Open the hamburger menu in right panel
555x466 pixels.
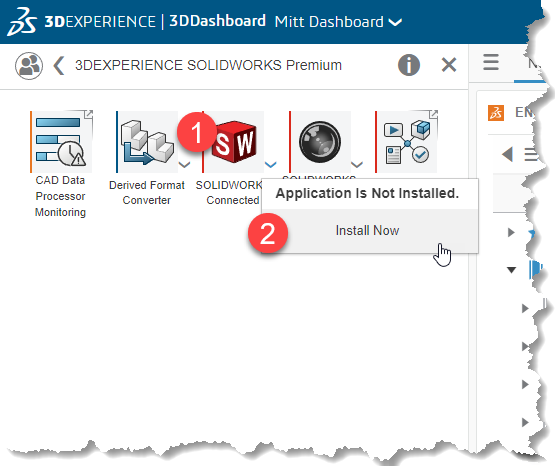491,62
